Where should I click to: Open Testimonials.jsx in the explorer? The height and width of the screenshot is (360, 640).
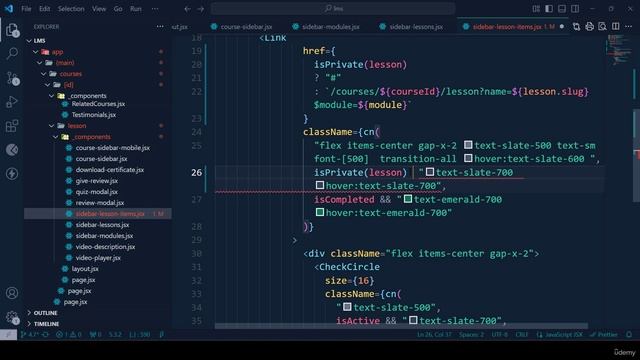tap(93, 115)
